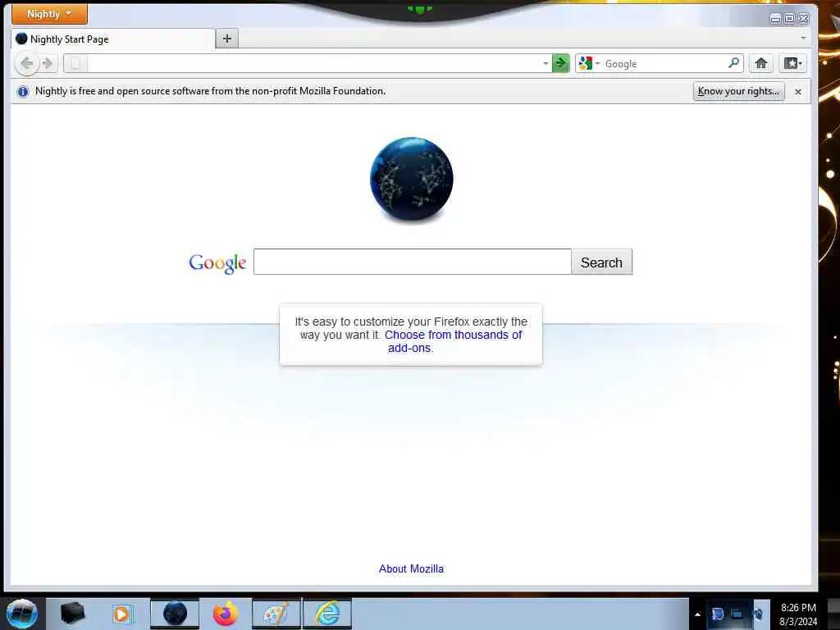Open the List all tabs dropdown arrow
Image resolution: width=840 pixels, height=630 pixels.
(x=803, y=38)
